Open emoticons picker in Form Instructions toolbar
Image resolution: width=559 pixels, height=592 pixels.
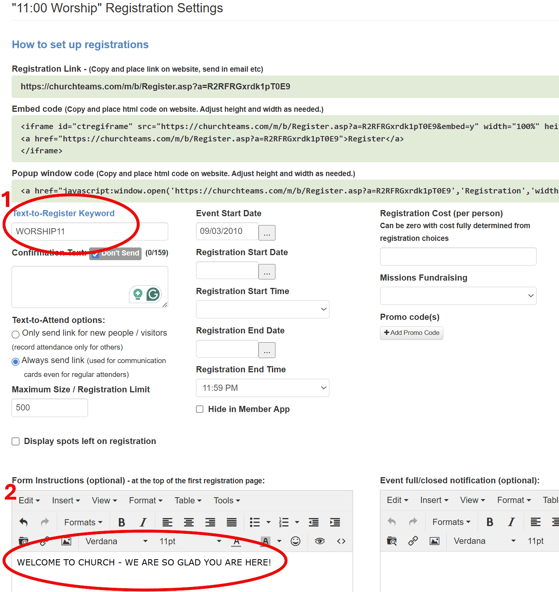296,541
